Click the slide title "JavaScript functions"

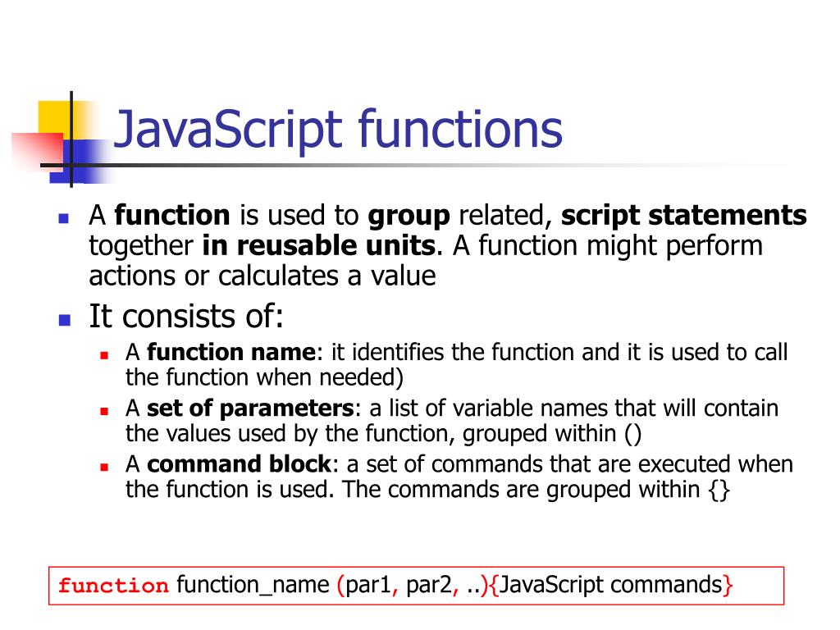[338, 130]
